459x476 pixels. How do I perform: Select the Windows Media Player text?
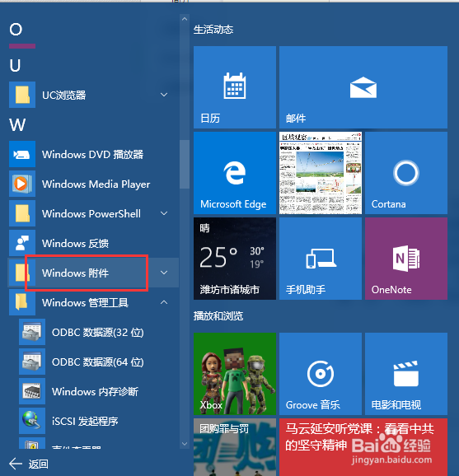(x=96, y=184)
